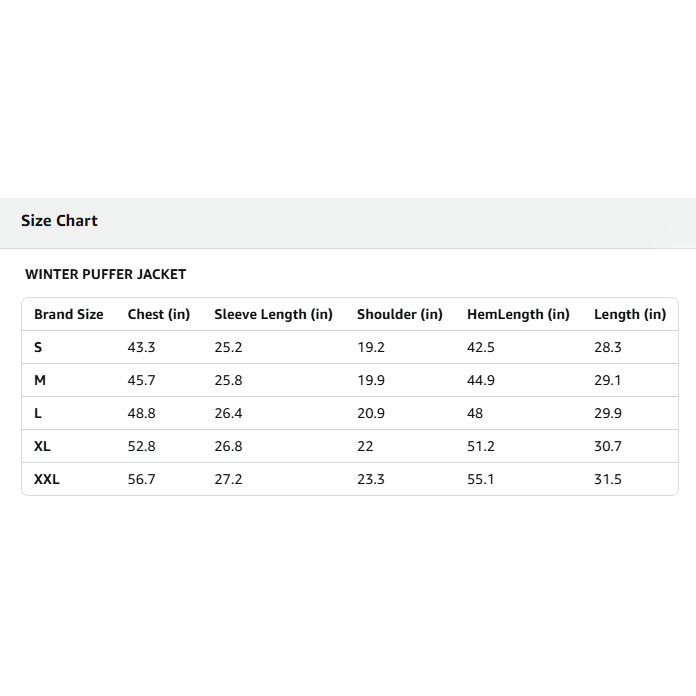Click the M size row label
The image size is (696, 696).
(40, 380)
